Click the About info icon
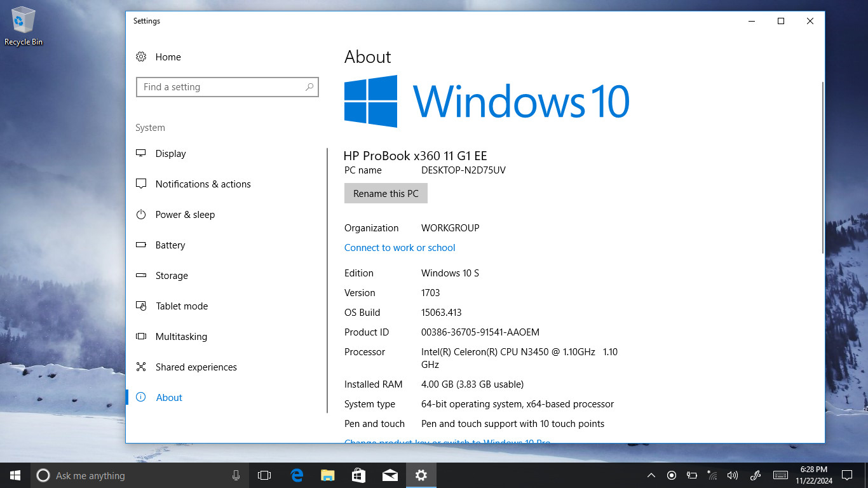The image size is (868, 488). click(141, 397)
